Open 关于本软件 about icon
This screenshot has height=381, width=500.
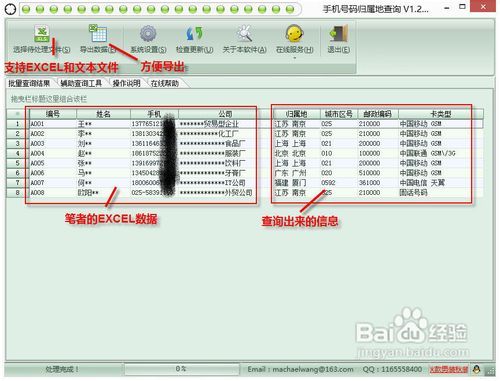point(244,33)
